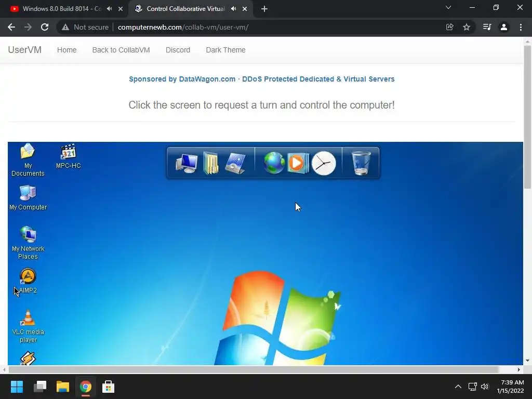Open My Documents desktop icon in VM
This screenshot has height=399, width=532.
pyautogui.click(x=28, y=159)
